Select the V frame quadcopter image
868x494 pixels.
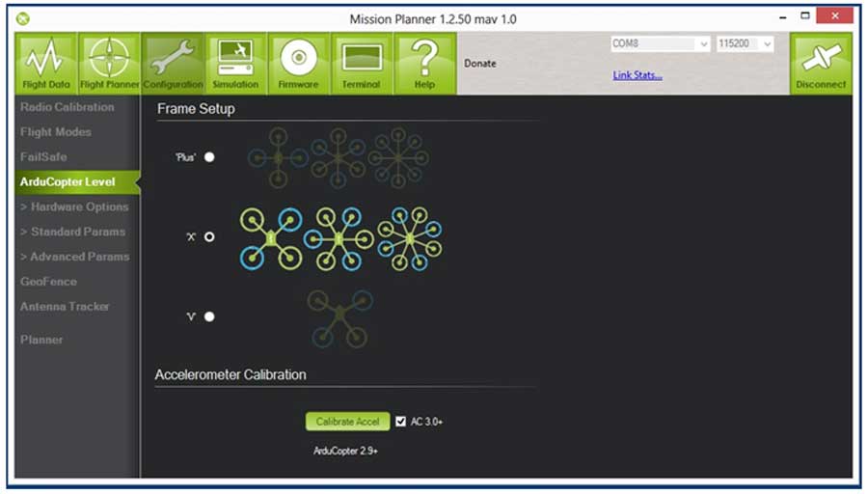coord(339,318)
